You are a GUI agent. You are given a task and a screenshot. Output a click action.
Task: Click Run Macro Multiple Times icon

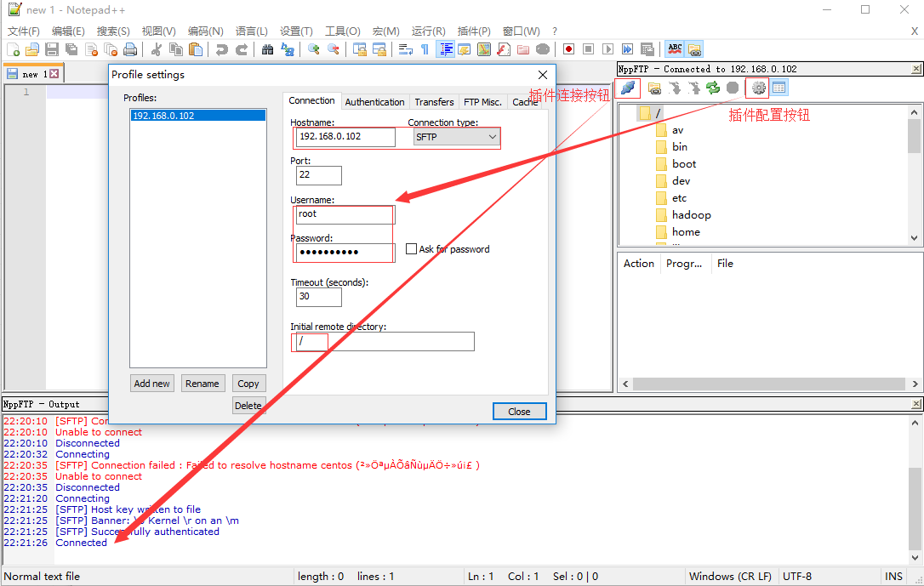[628, 49]
